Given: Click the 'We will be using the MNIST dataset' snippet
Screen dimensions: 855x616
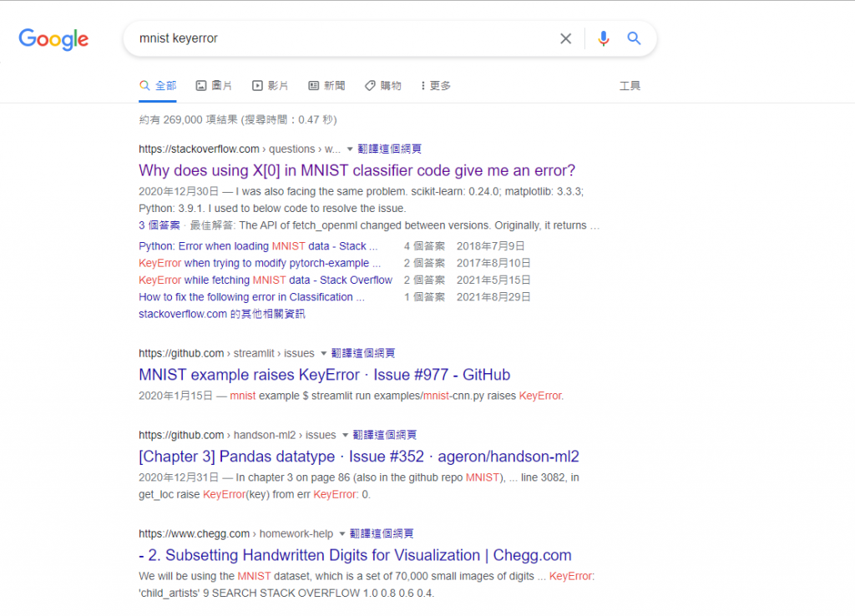Looking at the screenshot, I should tap(367, 584).
